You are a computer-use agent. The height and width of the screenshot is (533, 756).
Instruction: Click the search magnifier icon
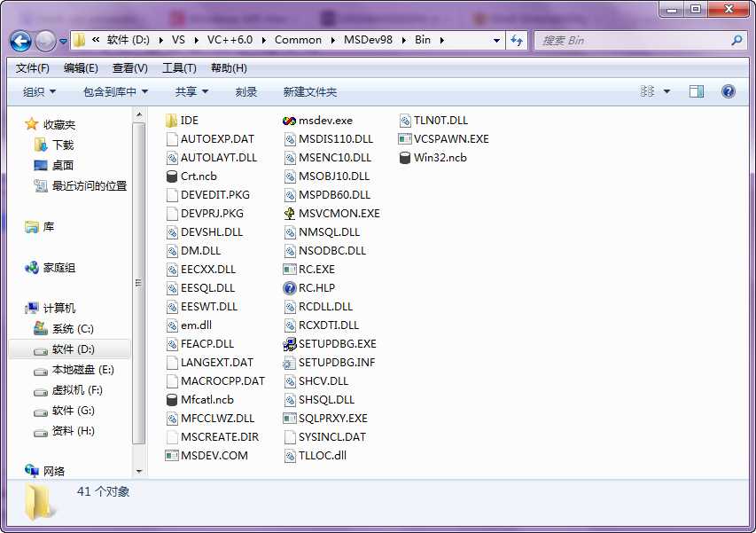[x=737, y=41]
